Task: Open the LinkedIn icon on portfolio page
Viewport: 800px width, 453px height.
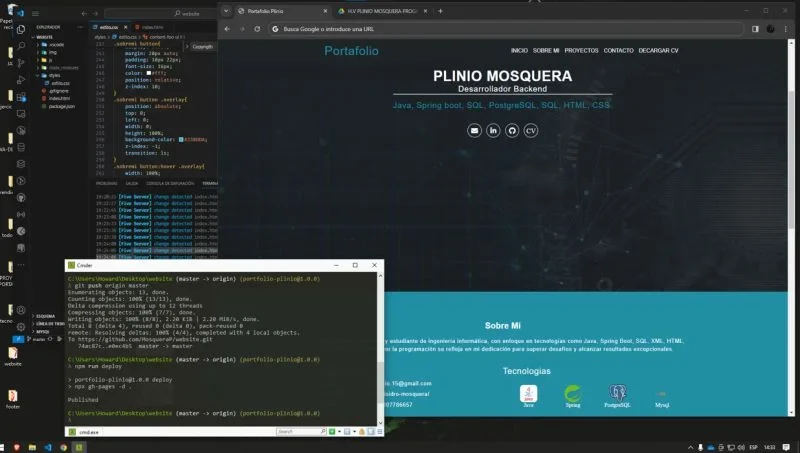Action: (493, 131)
